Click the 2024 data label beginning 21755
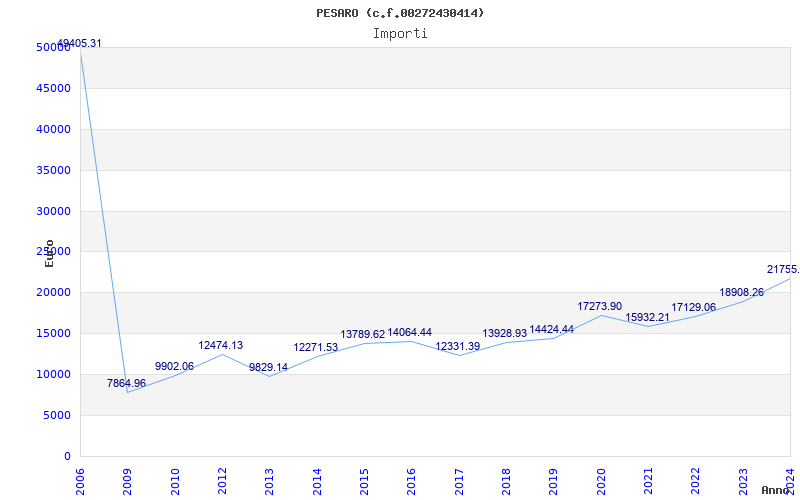The height and width of the screenshot is (500, 800). (x=783, y=269)
